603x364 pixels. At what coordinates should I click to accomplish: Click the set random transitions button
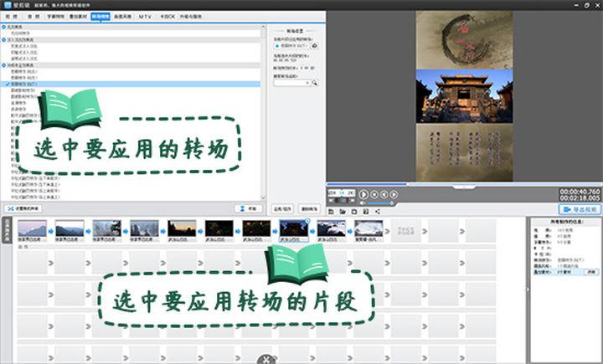(23, 208)
